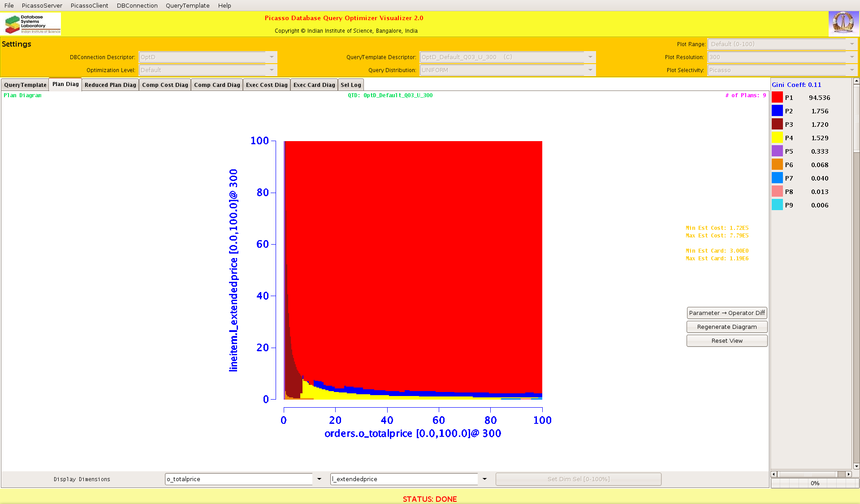Image resolution: width=860 pixels, height=504 pixels.
Task: Expand the o_totalprice dimension dropdown
Action: click(319, 479)
